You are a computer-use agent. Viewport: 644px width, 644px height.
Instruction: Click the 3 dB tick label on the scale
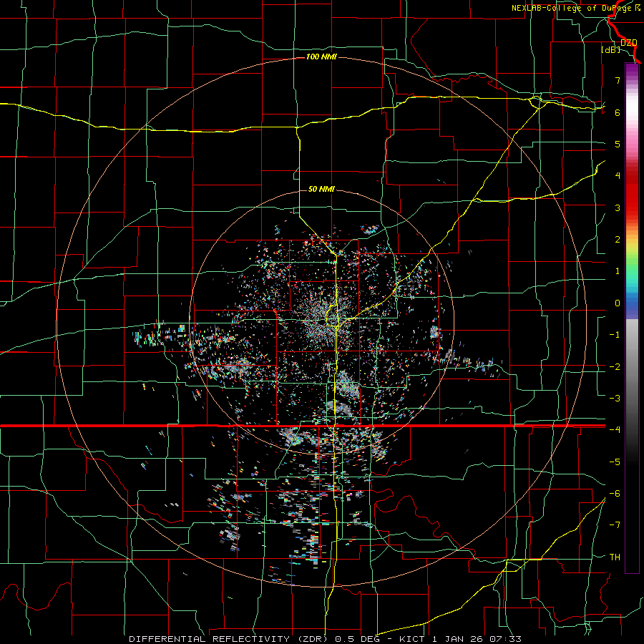coord(618,208)
